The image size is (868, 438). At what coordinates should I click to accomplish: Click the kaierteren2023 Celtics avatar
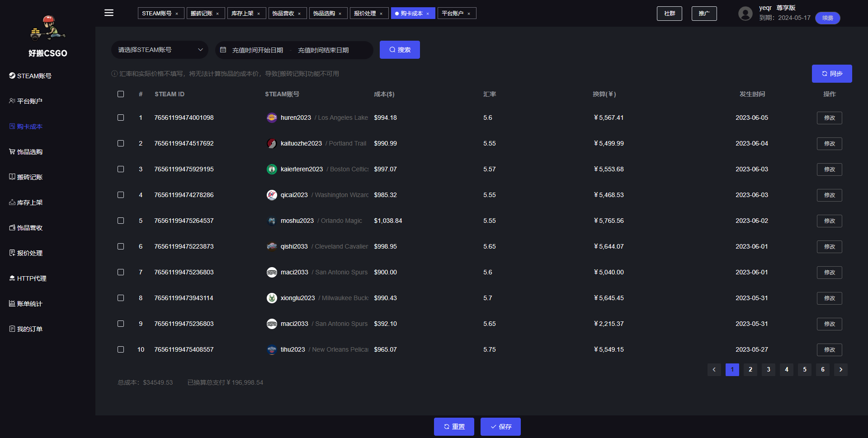[272, 169]
